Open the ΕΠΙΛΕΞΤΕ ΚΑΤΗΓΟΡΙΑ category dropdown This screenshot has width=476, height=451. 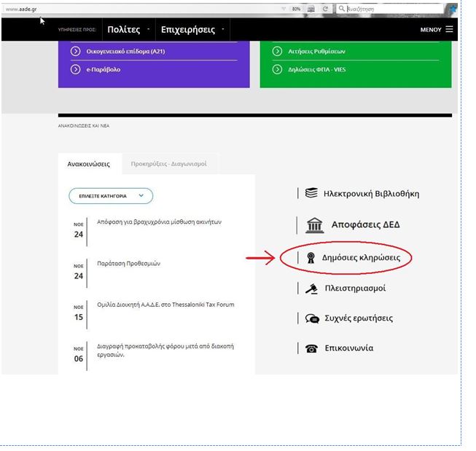(x=111, y=196)
